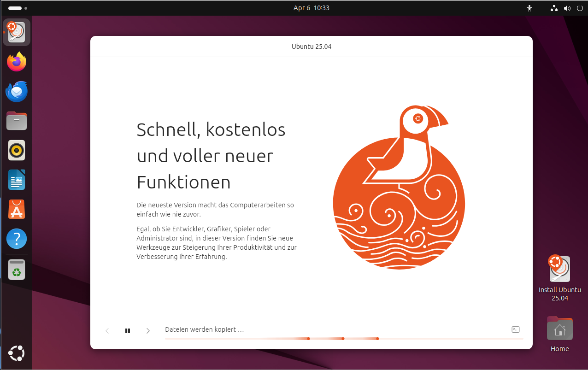Select the Ubuntu installer dock icon

coord(17,32)
